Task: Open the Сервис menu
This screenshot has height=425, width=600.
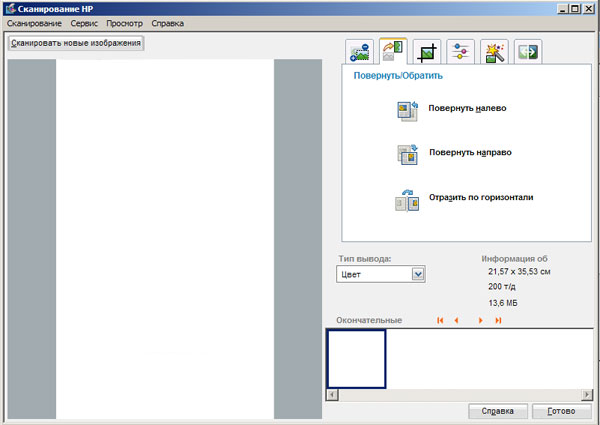Action: tap(84, 23)
